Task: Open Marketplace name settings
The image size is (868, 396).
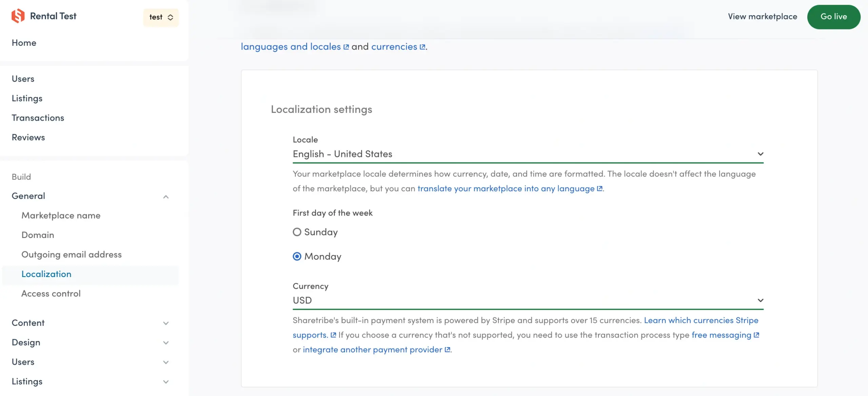Action: [61, 215]
